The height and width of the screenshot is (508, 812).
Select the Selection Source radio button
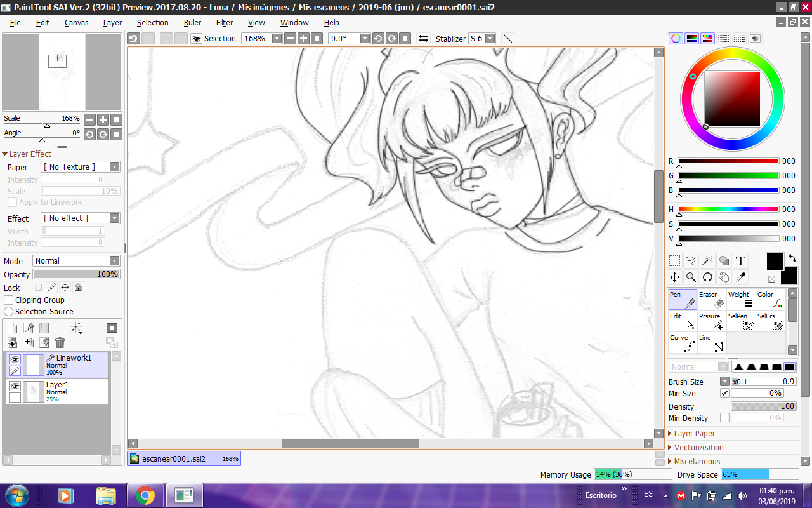click(9, 312)
